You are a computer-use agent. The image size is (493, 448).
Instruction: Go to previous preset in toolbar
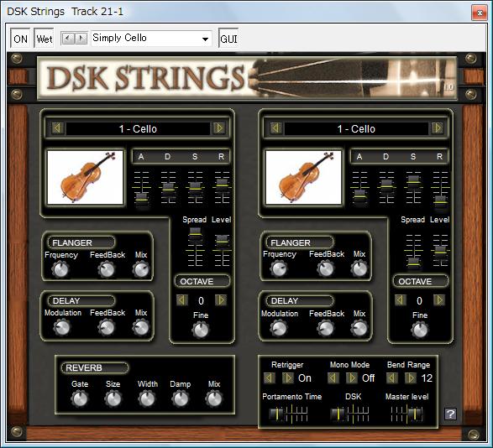click(x=68, y=39)
